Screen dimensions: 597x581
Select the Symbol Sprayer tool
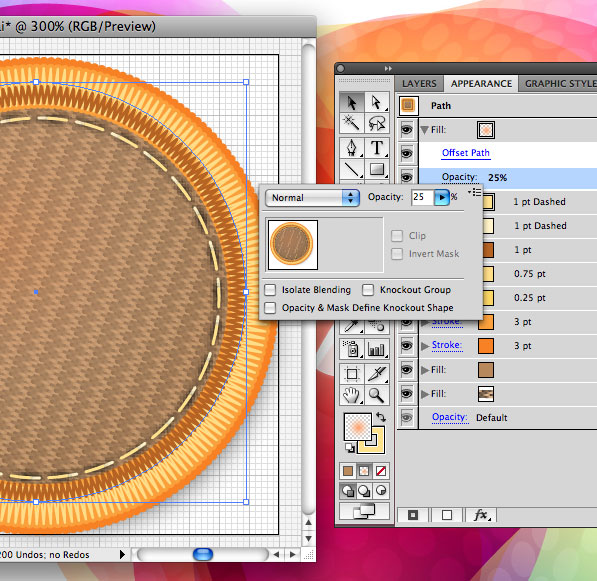tap(352, 349)
